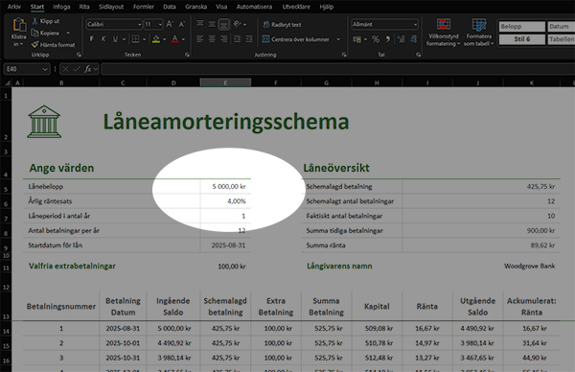Apply accounting number format icon
Image resolution: width=575 pixels, height=372 pixels.
(x=357, y=39)
